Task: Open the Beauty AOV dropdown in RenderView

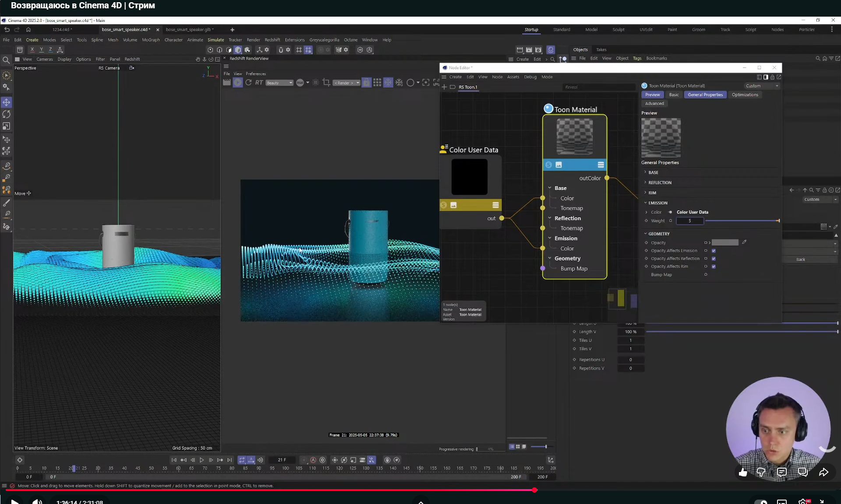Action: coord(279,83)
